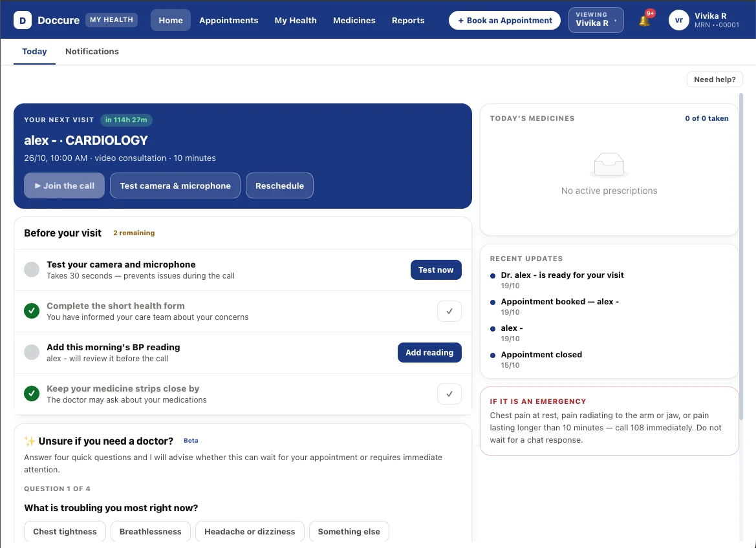Click the 'alex - · CARDIOLOGY' visit title

[x=86, y=140]
